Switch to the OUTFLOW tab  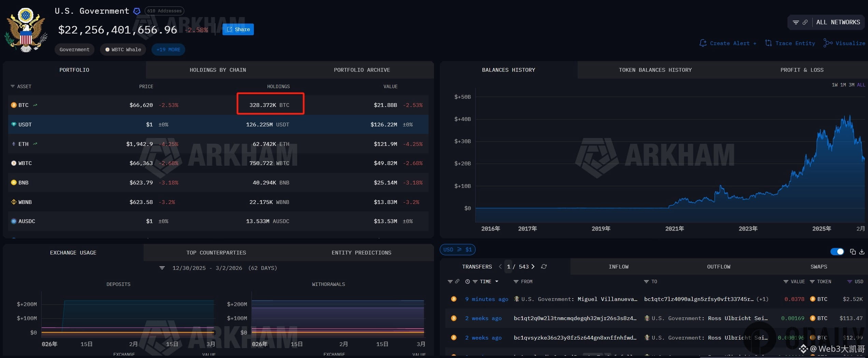pyautogui.click(x=719, y=267)
